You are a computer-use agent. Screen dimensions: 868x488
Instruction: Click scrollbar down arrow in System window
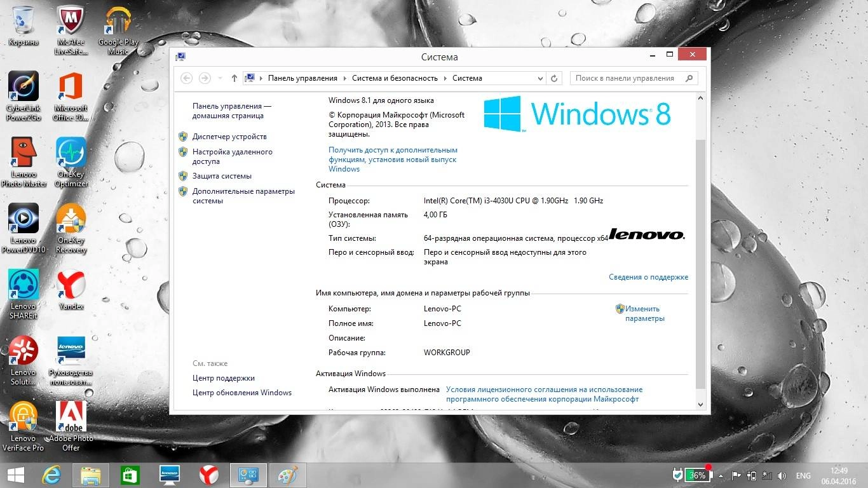(701, 405)
